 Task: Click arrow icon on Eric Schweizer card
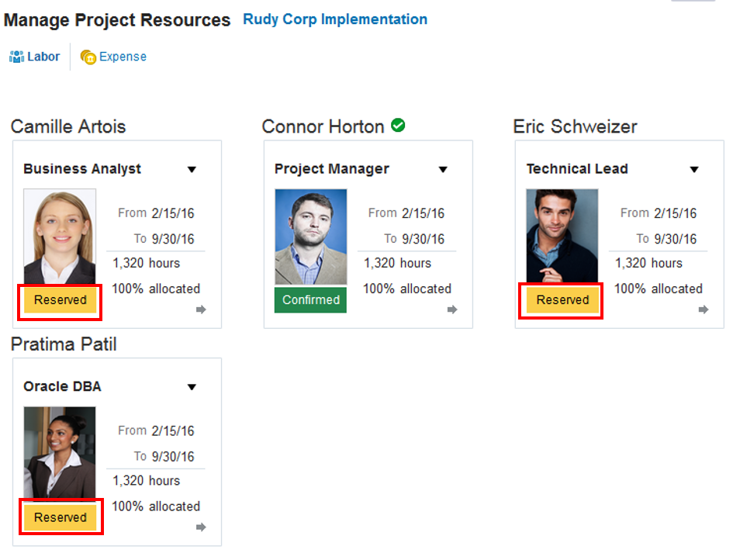pos(704,309)
